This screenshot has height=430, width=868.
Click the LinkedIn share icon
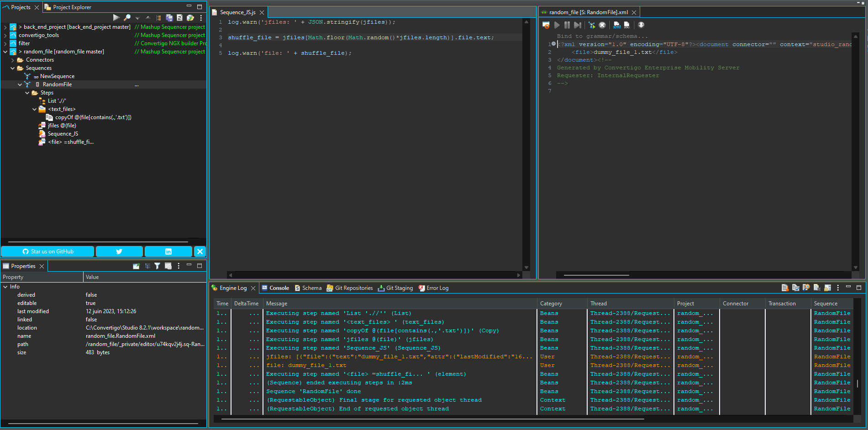pyautogui.click(x=168, y=252)
